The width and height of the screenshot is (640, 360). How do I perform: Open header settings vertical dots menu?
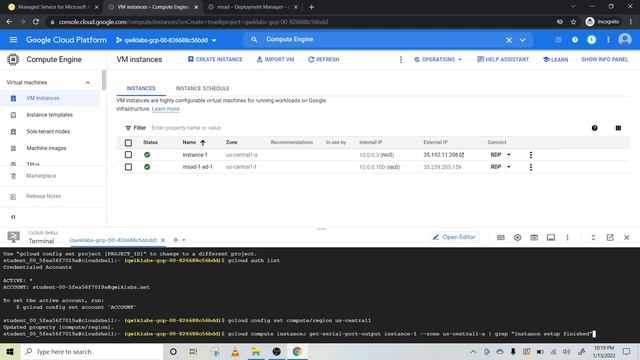(608, 40)
